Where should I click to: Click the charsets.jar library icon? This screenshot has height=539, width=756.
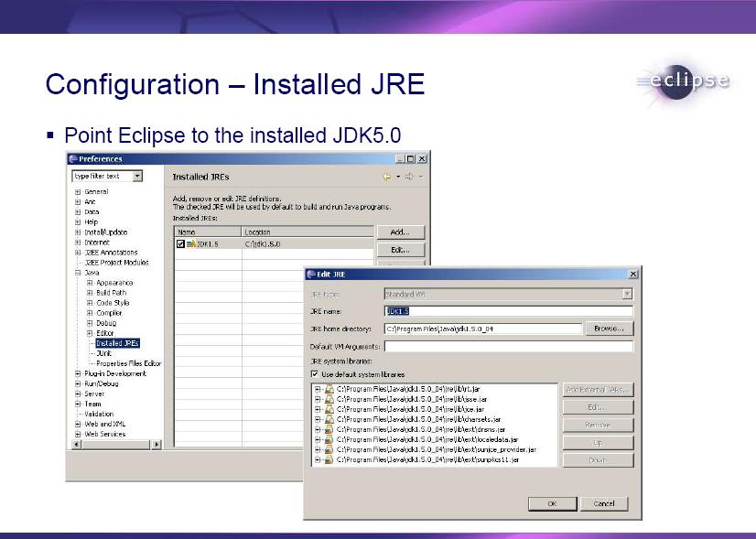pos(329,419)
